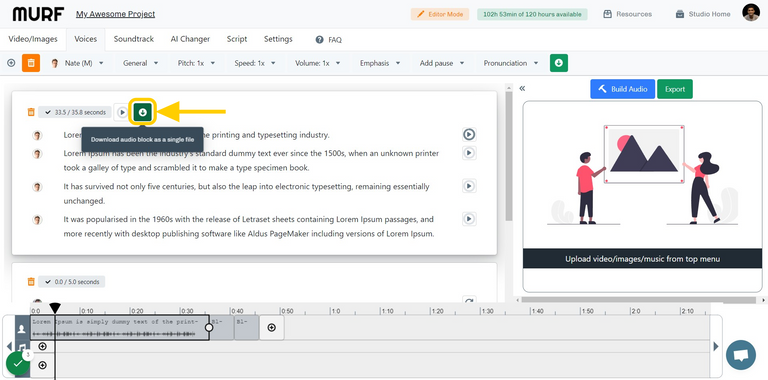Click voice avatar beside 'printing and typesetting industry'
768x380 pixels.
[37, 135]
